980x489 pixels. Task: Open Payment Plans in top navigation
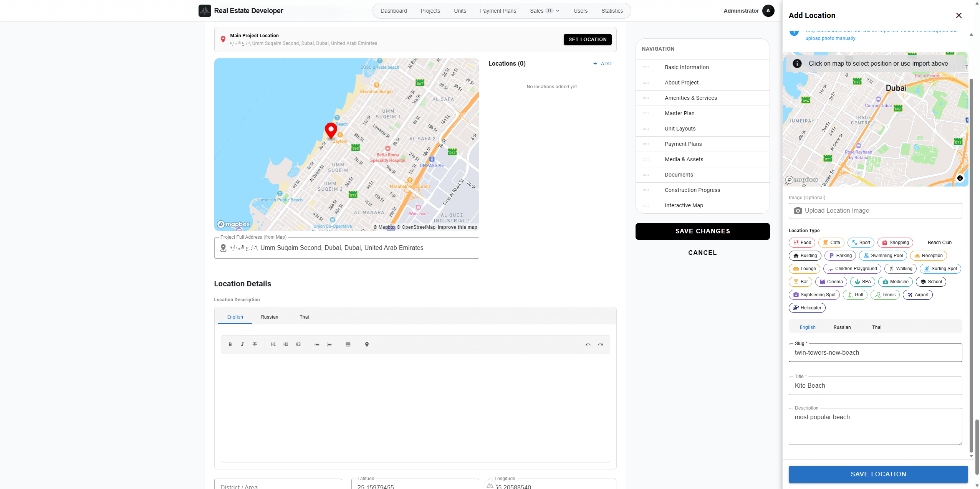pyautogui.click(x=498, y=11)
